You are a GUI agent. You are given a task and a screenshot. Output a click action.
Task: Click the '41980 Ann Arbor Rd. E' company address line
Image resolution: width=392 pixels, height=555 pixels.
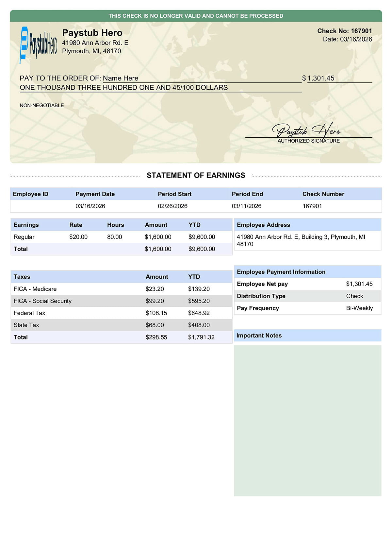[95, 43]
